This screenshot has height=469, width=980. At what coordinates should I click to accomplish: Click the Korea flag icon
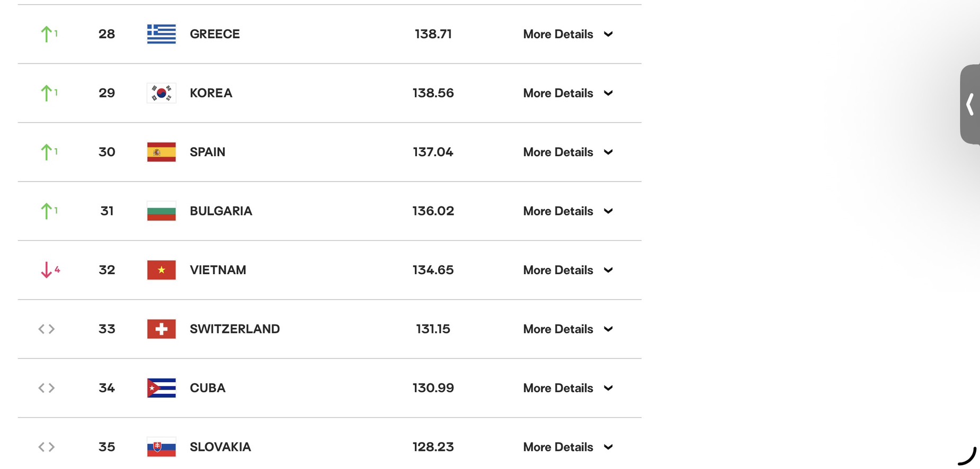click(161, 93)
